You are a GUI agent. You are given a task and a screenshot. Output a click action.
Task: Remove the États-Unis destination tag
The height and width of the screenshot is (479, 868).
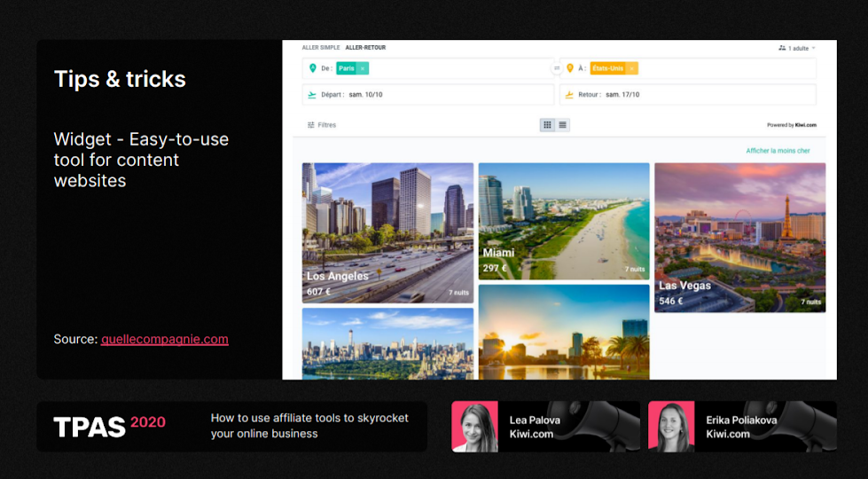(x=632, y=68)
